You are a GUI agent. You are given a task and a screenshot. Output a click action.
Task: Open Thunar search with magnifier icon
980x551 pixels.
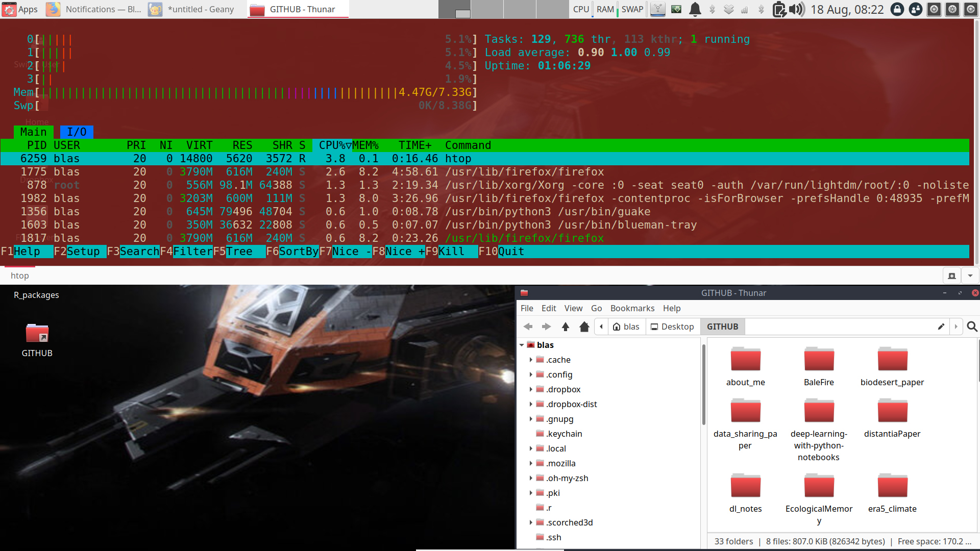[972, 327]
